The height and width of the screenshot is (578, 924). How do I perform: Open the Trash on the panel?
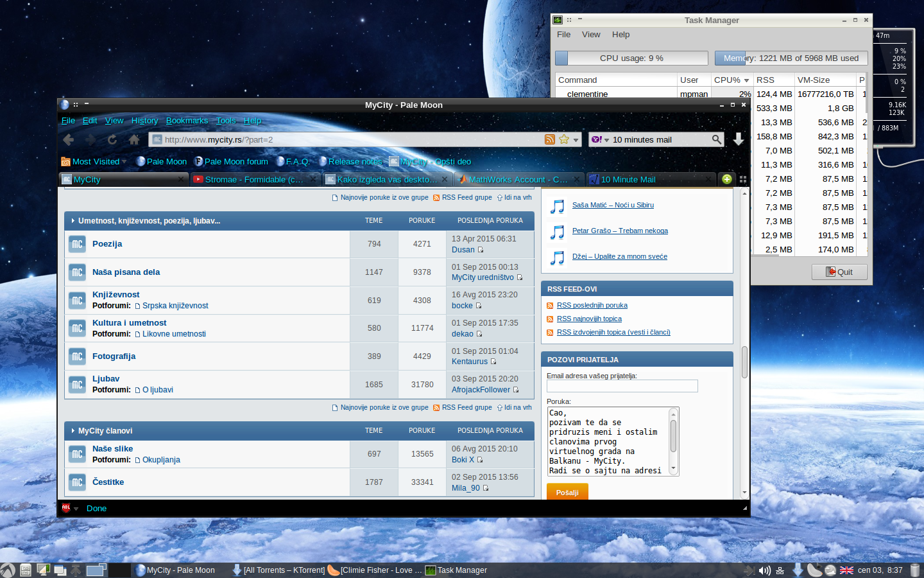(x=915, y=570)
